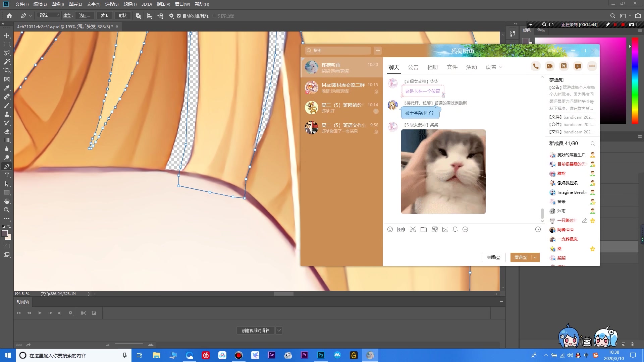The width and height of the screenshot is (644, 362).
Task: Open Windows Start menu
Action: point(8,355)
